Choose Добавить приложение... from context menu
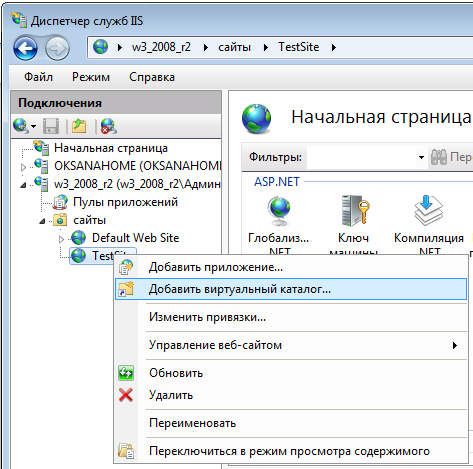 point(291,267)
